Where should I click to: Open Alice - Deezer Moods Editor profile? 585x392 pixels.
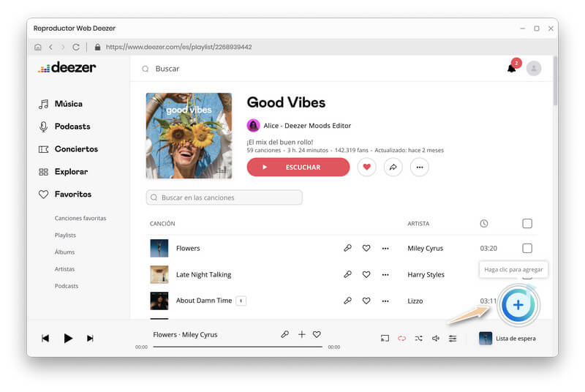(307, 126)
